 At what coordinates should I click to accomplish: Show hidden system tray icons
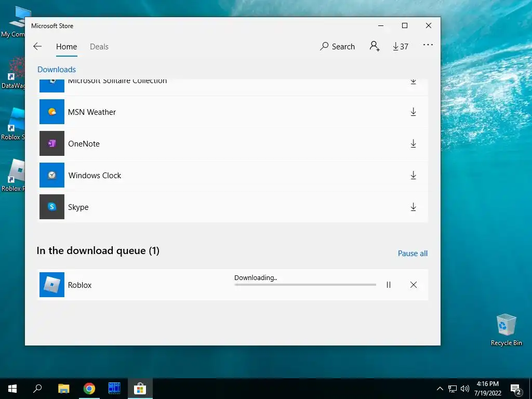point(440,389)
